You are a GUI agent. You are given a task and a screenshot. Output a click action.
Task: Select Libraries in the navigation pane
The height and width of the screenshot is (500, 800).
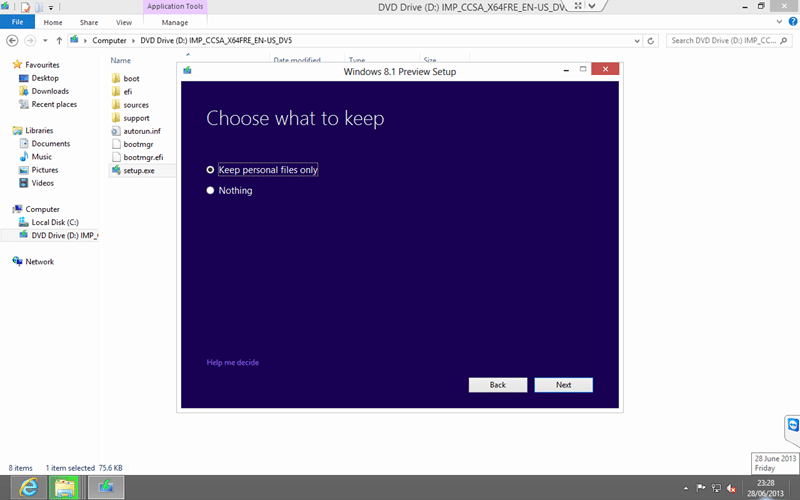[39, 131]
